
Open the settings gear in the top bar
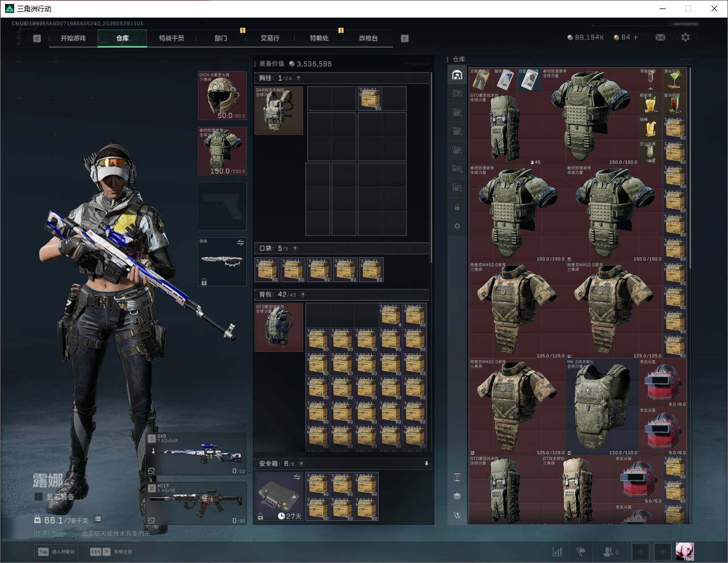(x=685, y=37)
